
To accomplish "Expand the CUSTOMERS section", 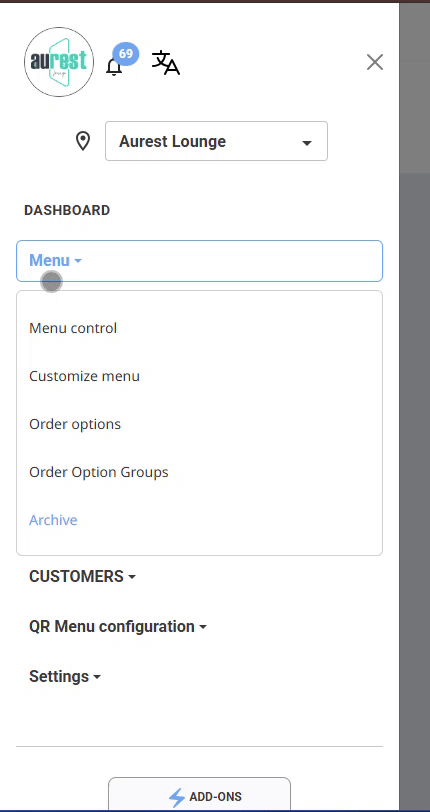I will pyautogui.click(x=82, y=576).
